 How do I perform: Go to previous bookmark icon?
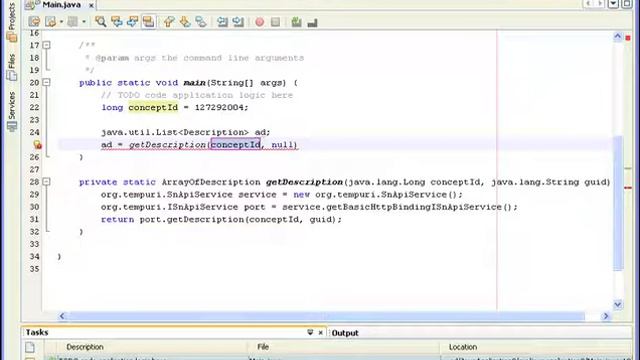click(x=169, y=22)
